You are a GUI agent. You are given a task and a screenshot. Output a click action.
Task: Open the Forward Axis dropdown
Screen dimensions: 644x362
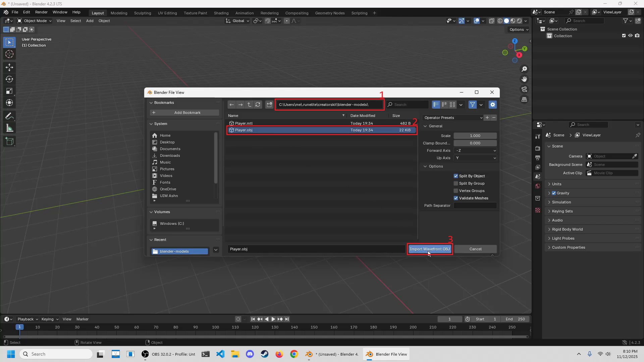coord(475,150)
